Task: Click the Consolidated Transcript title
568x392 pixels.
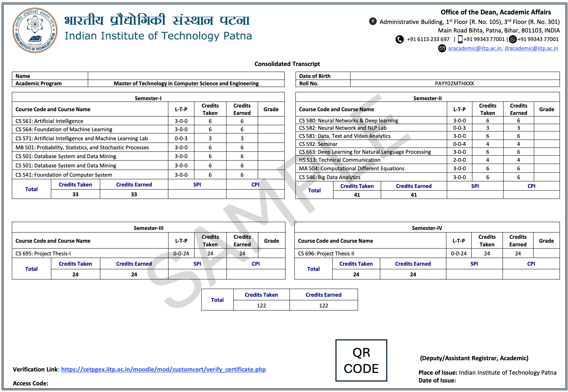Action: pos(287,64)
